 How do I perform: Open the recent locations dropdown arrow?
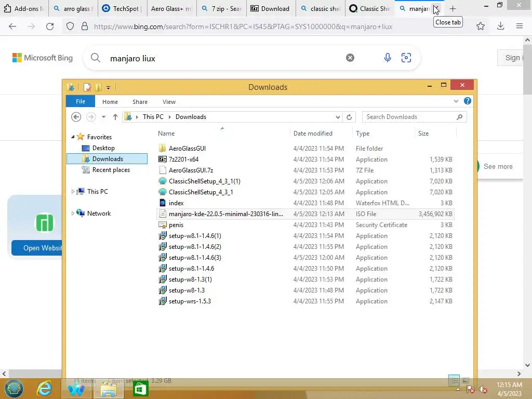click(103, 117)
